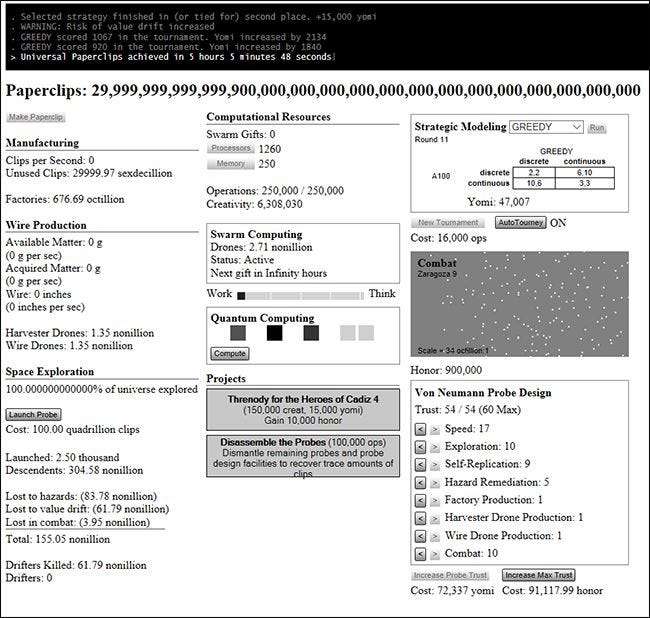Raise Factory Production with the right arrow
The width and height of the screenshot is (650, 618).
tap(435, 500)
